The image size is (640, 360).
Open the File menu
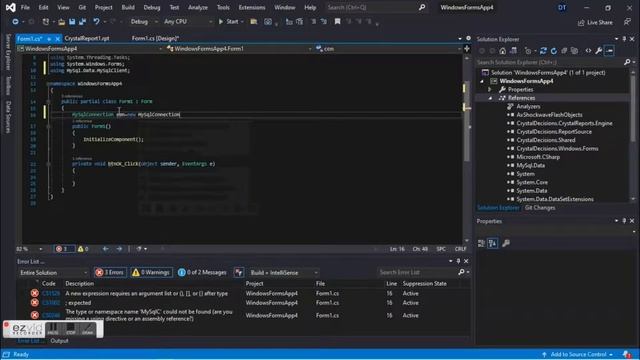tap(25, 7)
